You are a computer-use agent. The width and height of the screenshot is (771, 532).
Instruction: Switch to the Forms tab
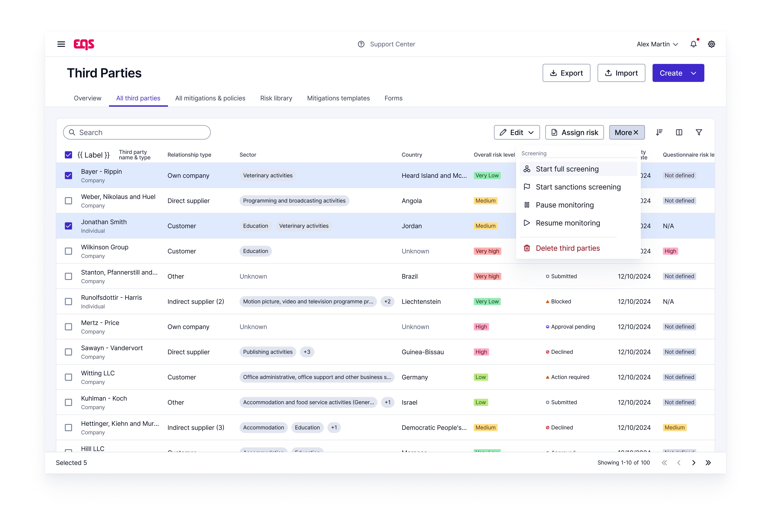393,98
